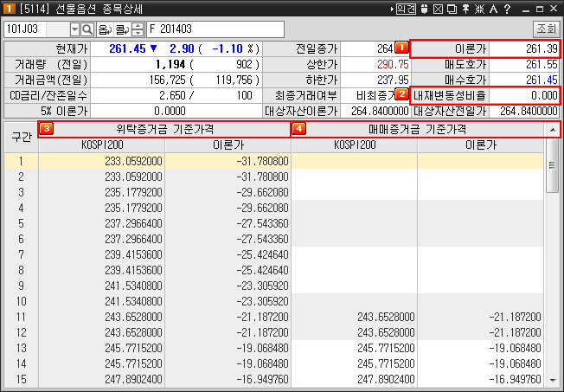Viewport: 564px width, 392px height.
Task: Click the mouse icon in title bar
Action: (424, 9)
